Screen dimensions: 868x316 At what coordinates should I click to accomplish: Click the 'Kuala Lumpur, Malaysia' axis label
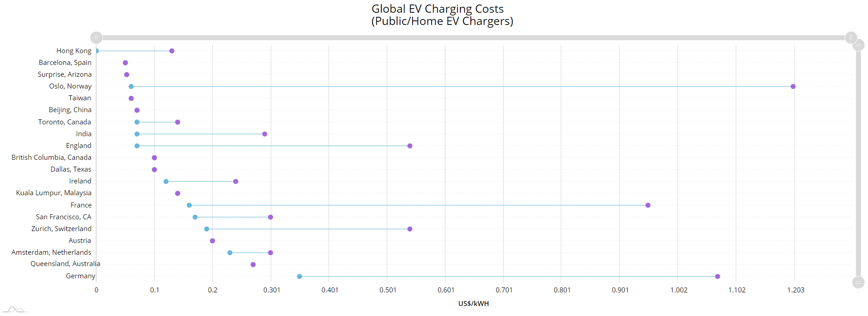(x=54, y=193)
